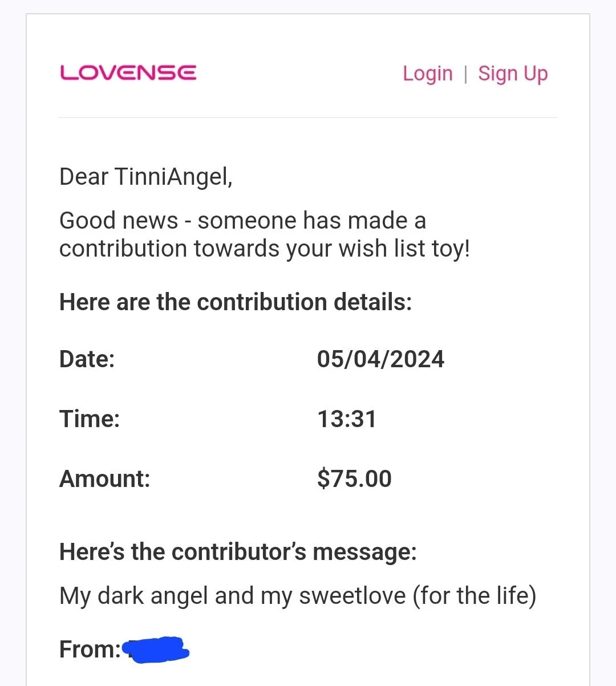Click the 'Date:' label
This screenshot has width=616, height=686.
coord(87,359)
